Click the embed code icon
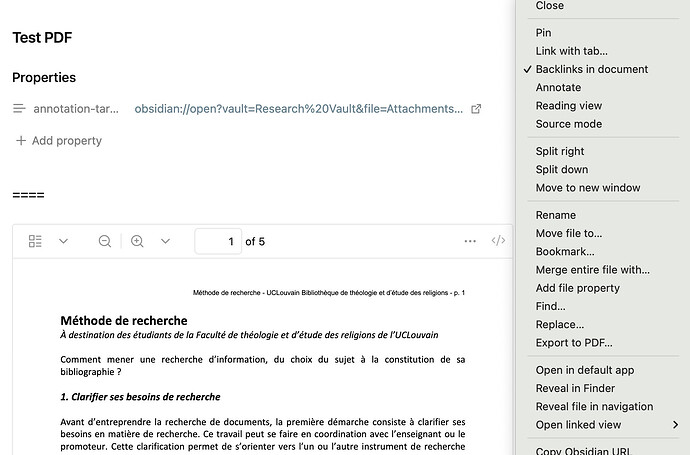Screen dimensions: 690x455 point(498,240)
